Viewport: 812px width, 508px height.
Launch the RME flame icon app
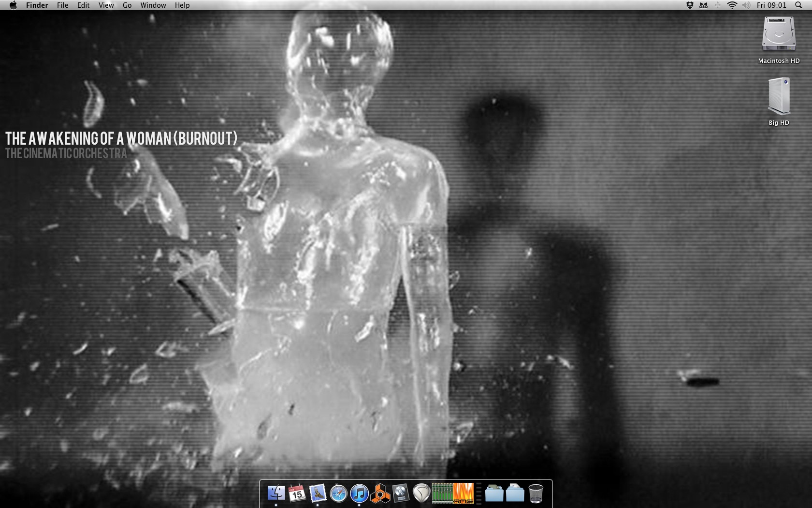click(x=463, y=493)
